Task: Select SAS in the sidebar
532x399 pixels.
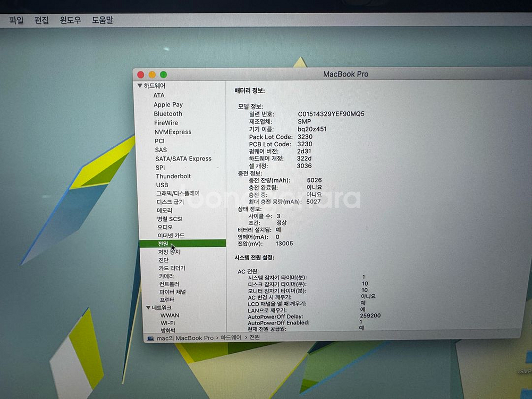Action: click(x=161, y=149)
